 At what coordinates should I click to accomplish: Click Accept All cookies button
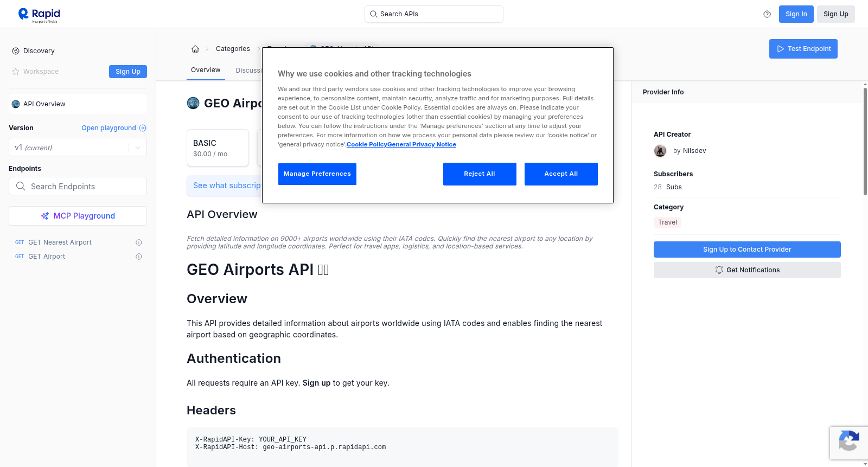click(561, 174)
